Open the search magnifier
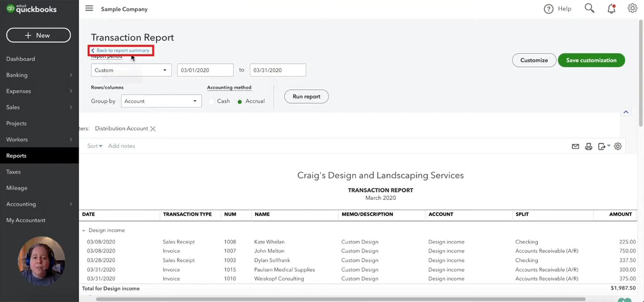 [589, 8]
